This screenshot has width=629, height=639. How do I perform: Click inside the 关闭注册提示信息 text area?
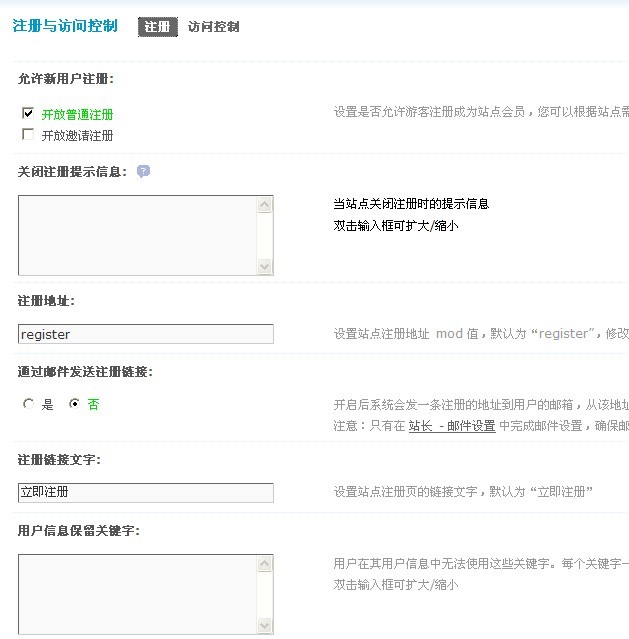137,235
